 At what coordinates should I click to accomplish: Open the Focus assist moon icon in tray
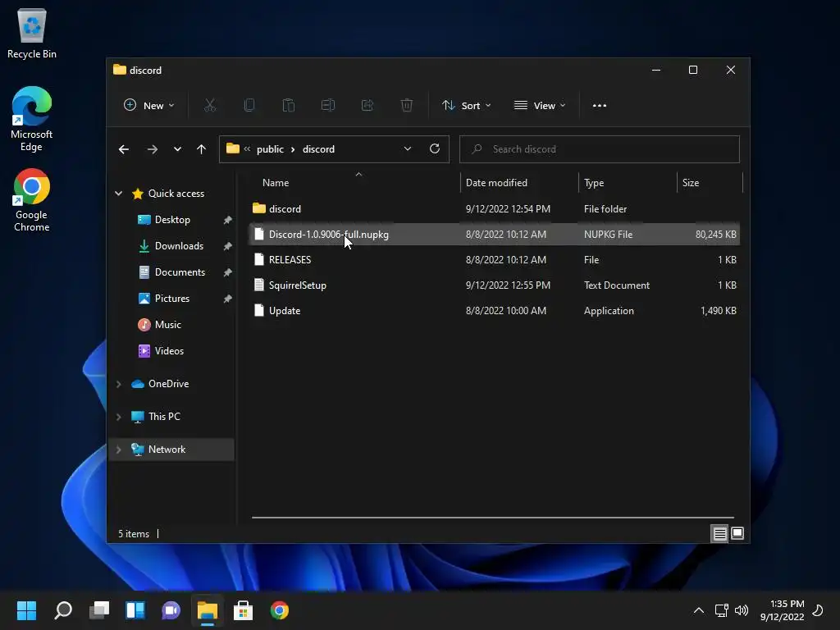tap(818, 610)
